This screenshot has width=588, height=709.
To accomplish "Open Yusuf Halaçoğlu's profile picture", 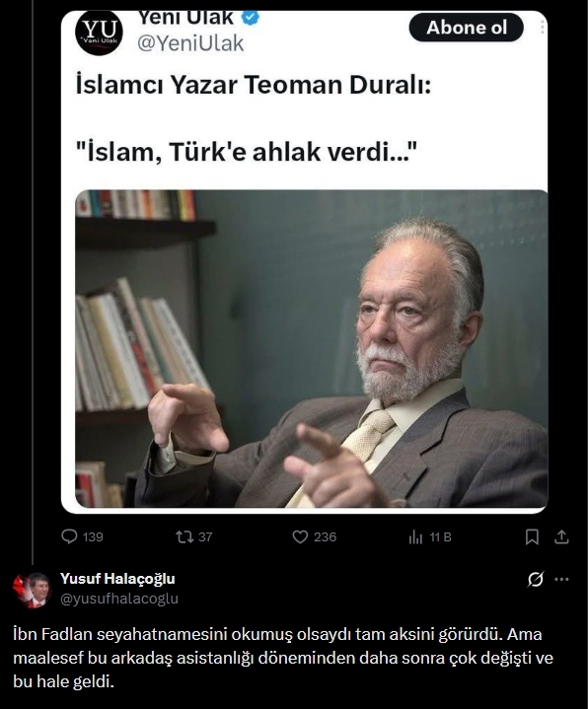I will [33, 590].
